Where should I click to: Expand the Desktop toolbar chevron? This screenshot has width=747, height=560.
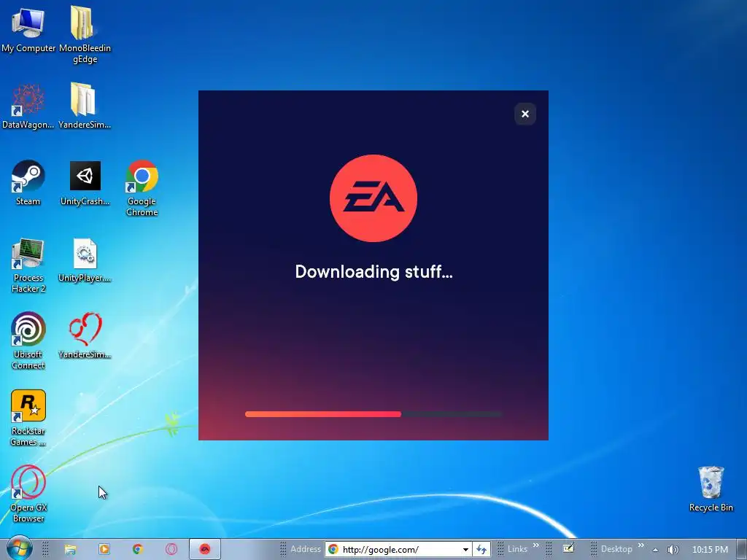[640, 545]
